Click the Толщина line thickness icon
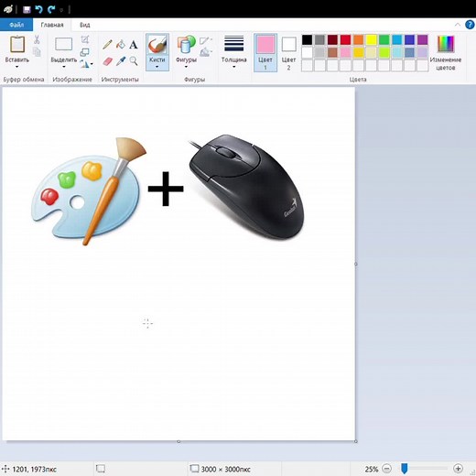 click(234, 43)
